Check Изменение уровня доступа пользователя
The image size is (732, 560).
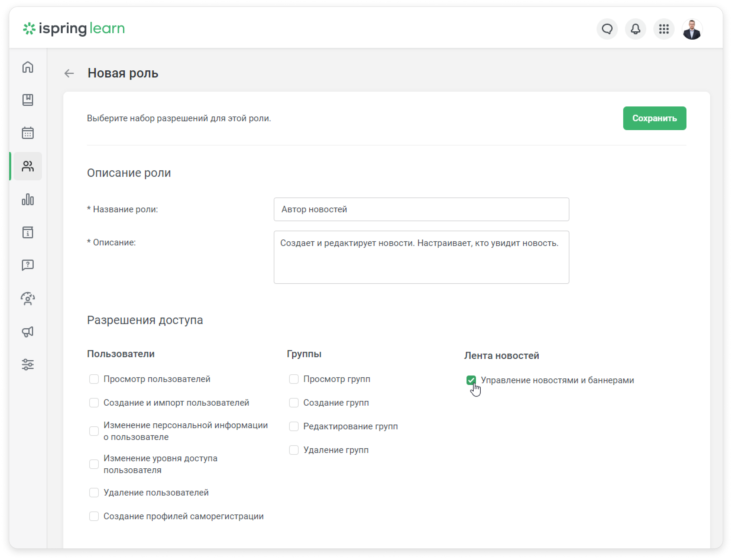point(94,464)
